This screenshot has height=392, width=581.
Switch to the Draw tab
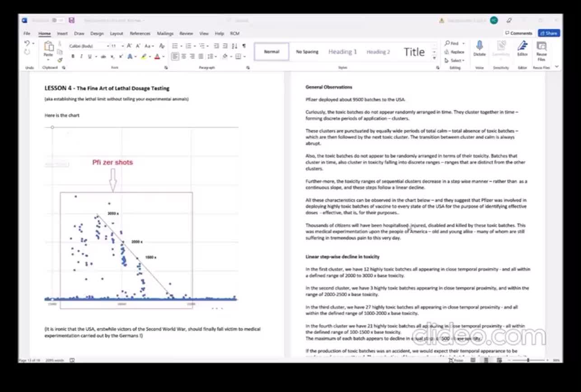pyautogui.click(x=79, y=33)
